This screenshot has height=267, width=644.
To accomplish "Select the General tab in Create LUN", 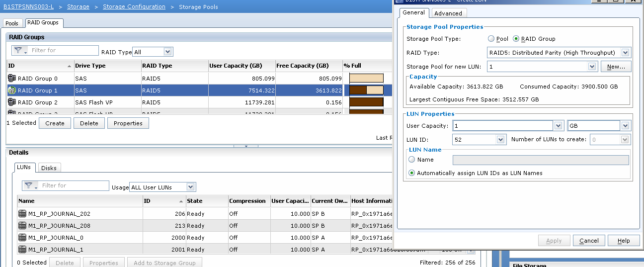I will [413, 12].
